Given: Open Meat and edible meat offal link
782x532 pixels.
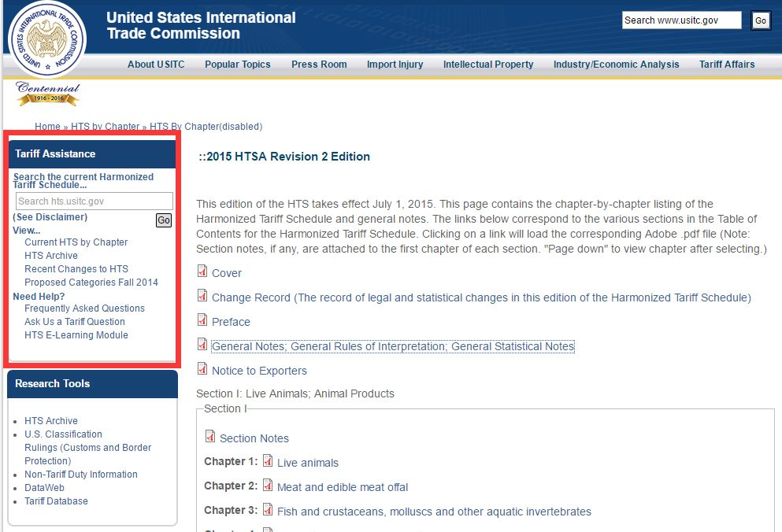Looking at the screenshot, I should pos(343,487).
